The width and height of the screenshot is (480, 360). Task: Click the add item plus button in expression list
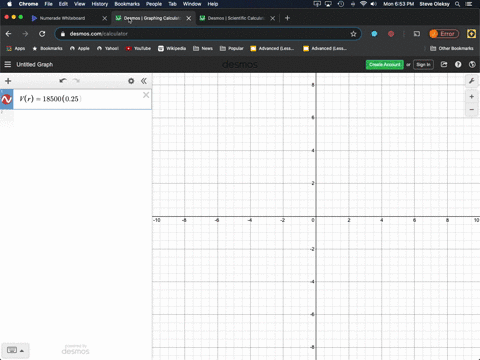pos(8,81)
